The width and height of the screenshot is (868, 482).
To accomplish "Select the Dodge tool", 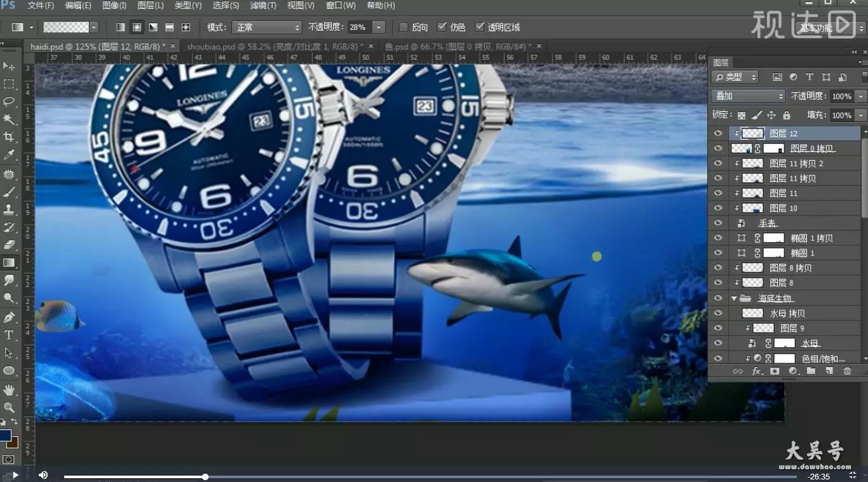I will [x=9, y=298].
